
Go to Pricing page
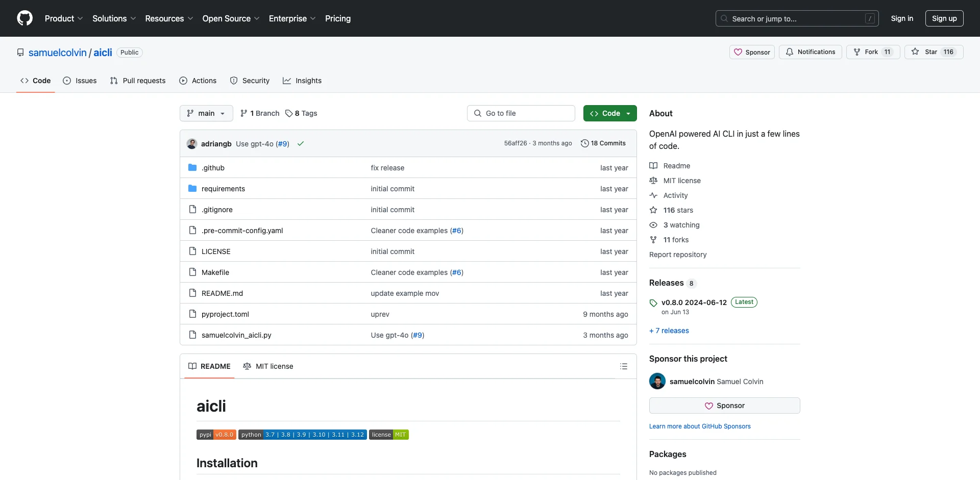[338, 18]
